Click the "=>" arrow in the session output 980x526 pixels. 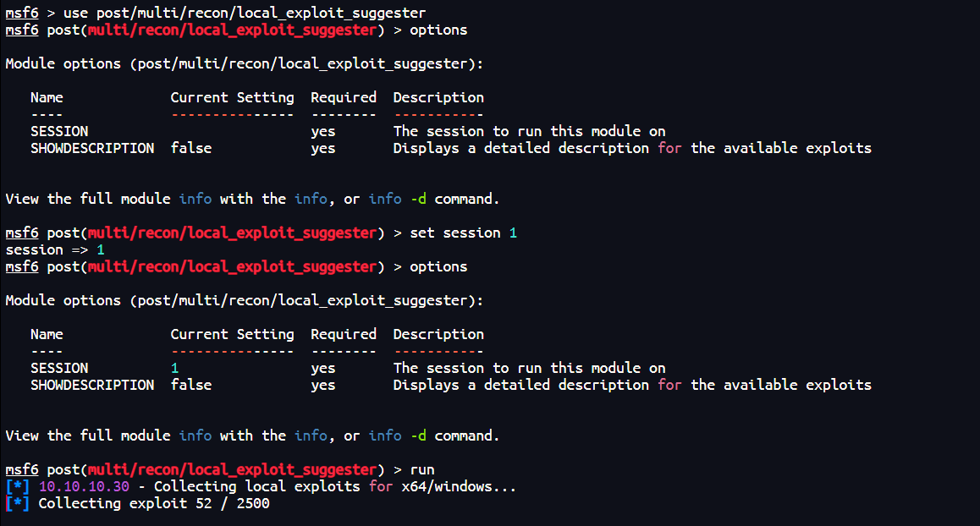pyautogui.click(x=80, y=250)
